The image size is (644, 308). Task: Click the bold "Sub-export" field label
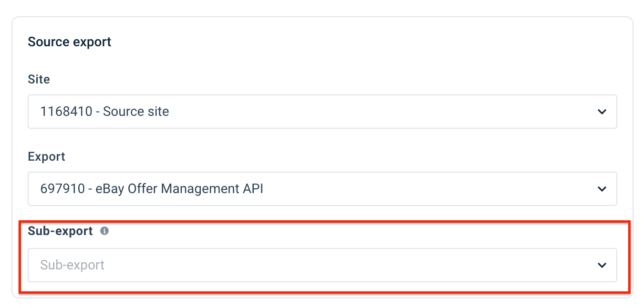coord(60,231)
